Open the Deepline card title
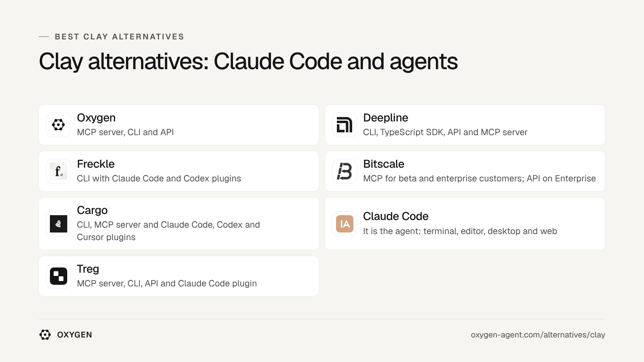Screen dimensions: 644x362 click(386, 118)
